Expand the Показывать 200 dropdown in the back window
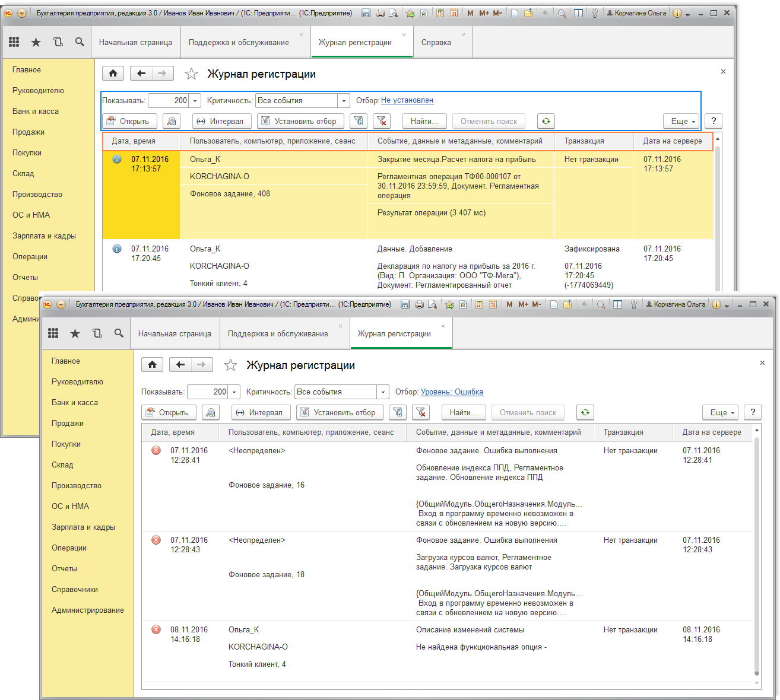The image size is (780, 700). click(x=195, y=101)
